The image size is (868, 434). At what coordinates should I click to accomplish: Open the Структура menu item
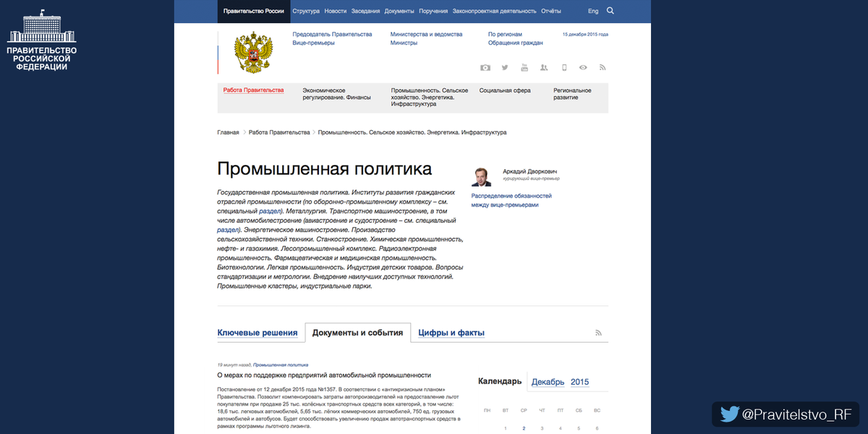pyautogui.click(x=306, y=12)
